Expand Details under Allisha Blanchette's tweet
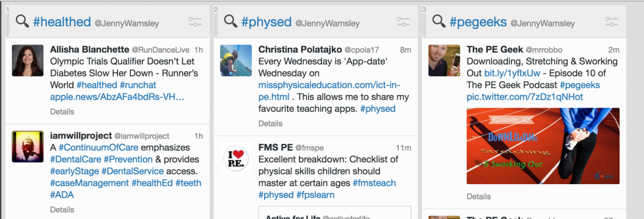The image size is (644, 219). (62, 112)
